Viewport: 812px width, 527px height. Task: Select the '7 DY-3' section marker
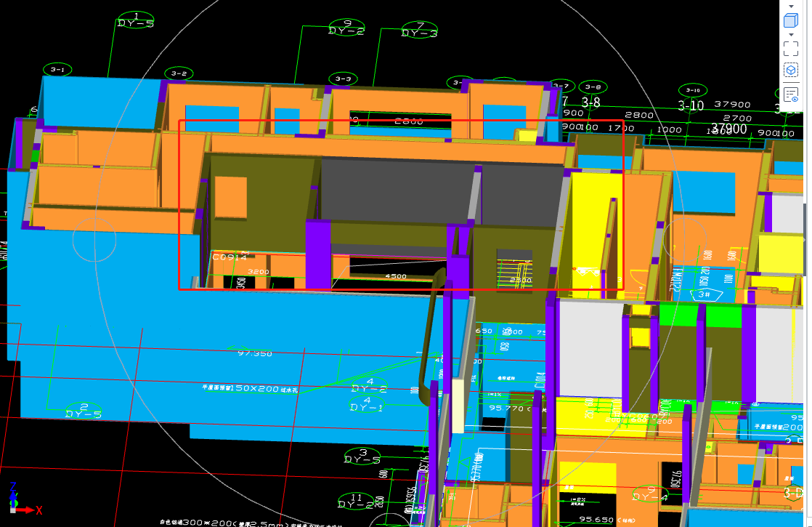click(x=420, y=30)
